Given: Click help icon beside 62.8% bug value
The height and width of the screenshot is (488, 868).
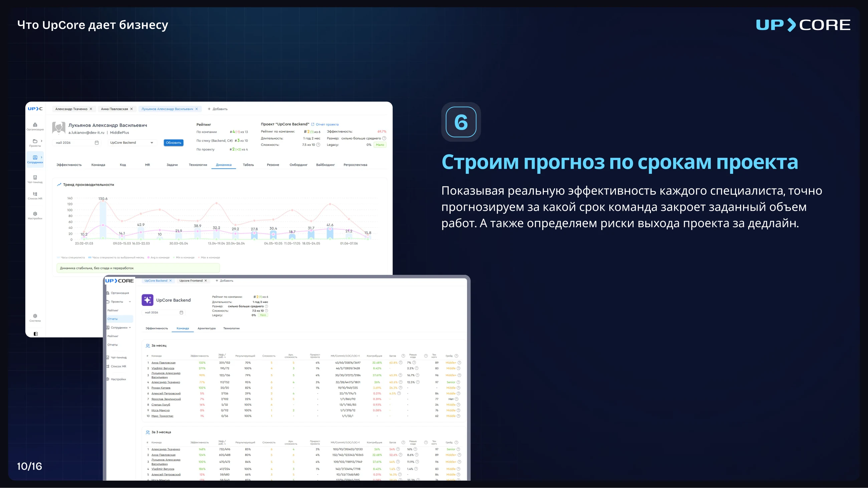Looking at the screenshot, I should (401, 363).
